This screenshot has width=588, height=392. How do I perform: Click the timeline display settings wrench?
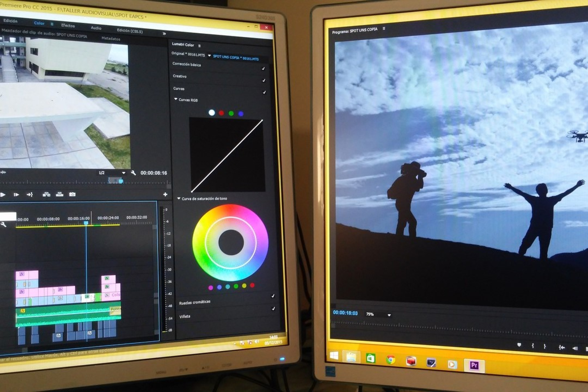[x=4, y=225]
